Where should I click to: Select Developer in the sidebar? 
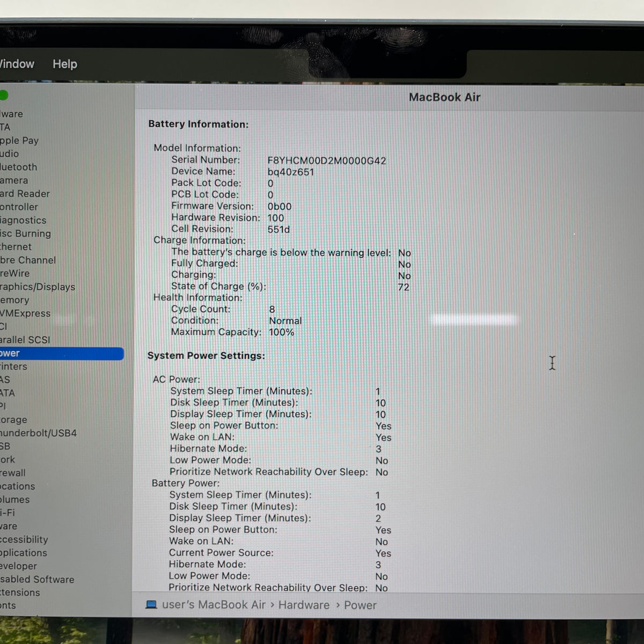(x=19, y=566)
